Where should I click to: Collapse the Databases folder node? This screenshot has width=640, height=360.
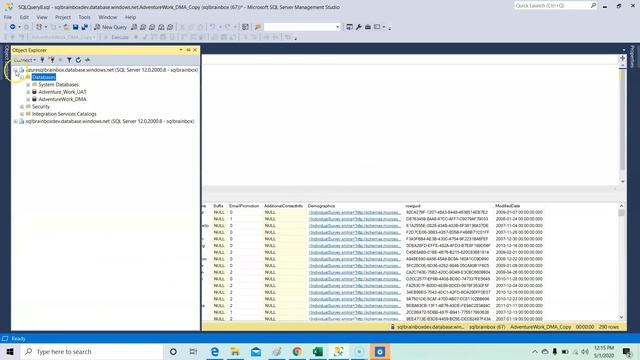[22, 77]
